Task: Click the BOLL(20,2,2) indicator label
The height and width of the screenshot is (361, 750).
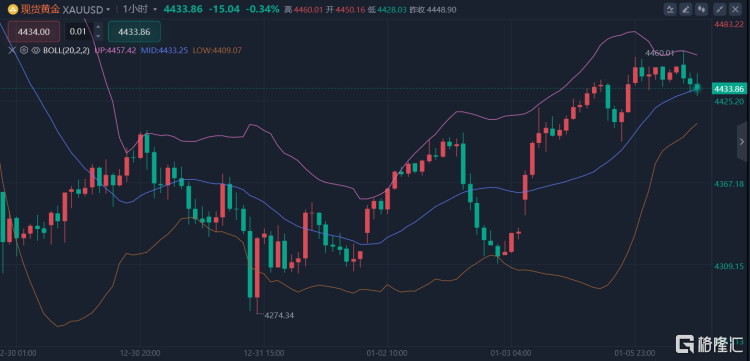Action: (x=66, y=50)
